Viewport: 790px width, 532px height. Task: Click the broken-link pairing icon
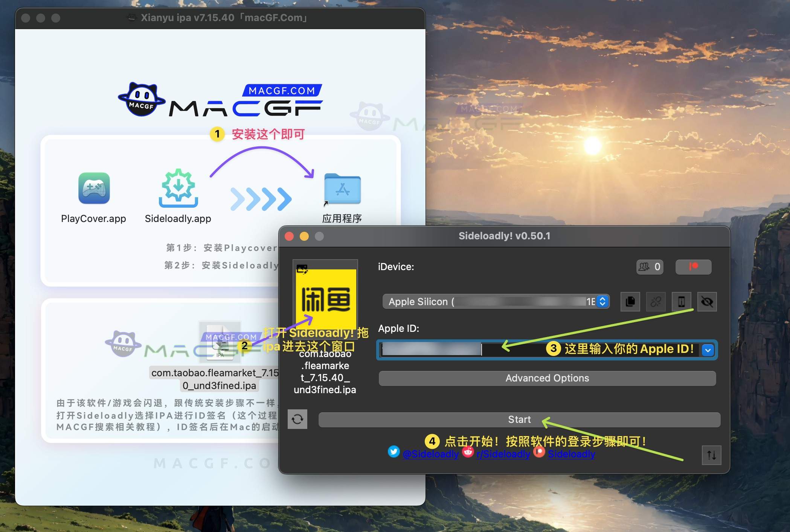point(656,302)
